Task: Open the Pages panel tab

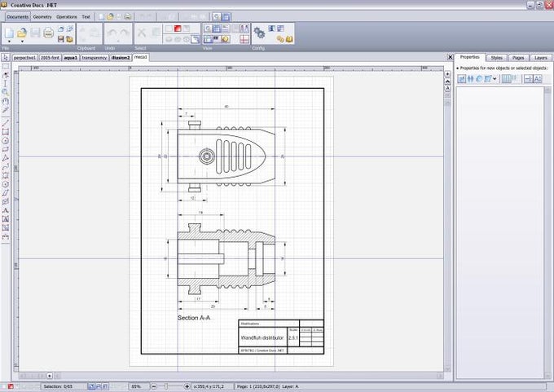Action: [518, 58]
